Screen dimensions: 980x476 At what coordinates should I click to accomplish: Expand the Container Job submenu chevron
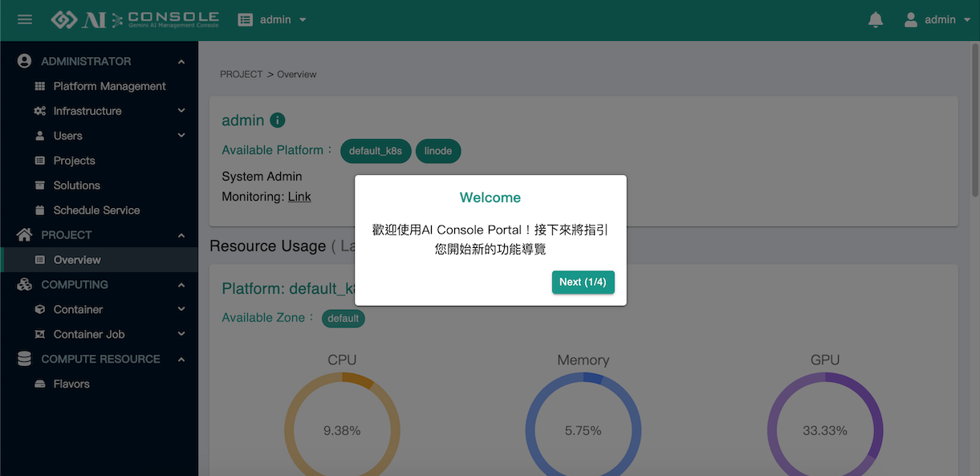click(181, 334)
